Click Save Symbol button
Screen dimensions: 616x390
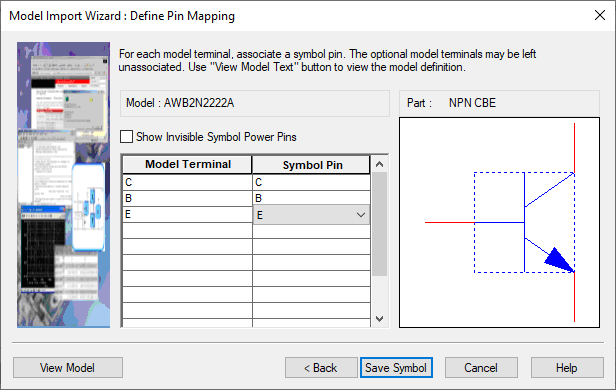pyautogui.click(x=396, y=368)
